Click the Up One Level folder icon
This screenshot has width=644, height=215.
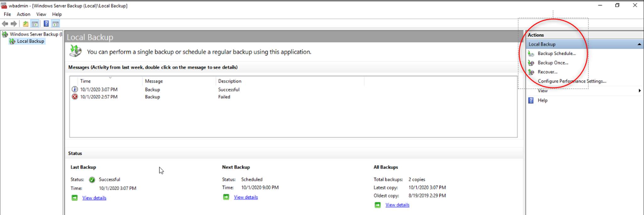tap(25, 24)
